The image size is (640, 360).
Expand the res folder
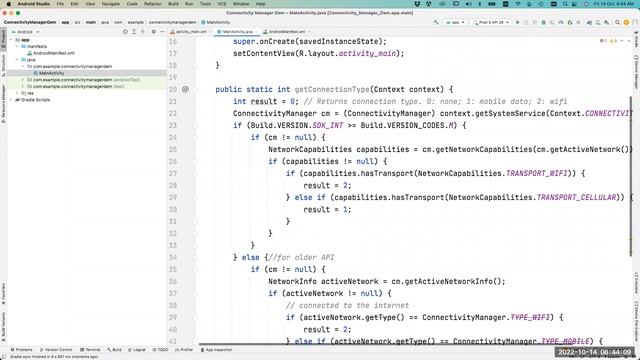pos(17,93)
